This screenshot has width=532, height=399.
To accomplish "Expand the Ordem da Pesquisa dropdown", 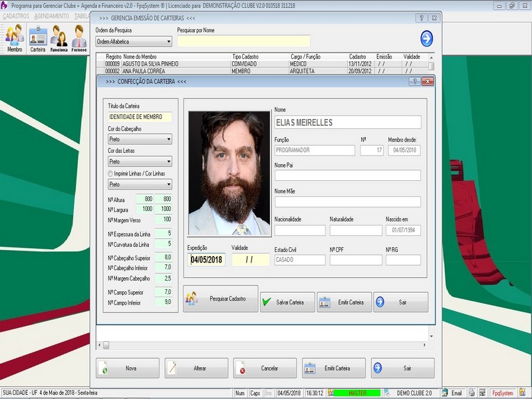I will pos(169,42).
